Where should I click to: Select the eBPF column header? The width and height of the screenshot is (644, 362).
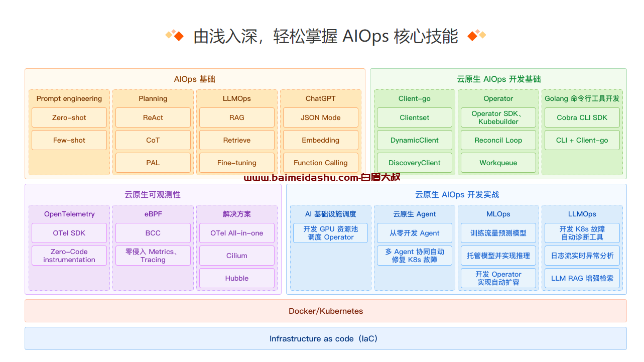(x=153, y=214)
